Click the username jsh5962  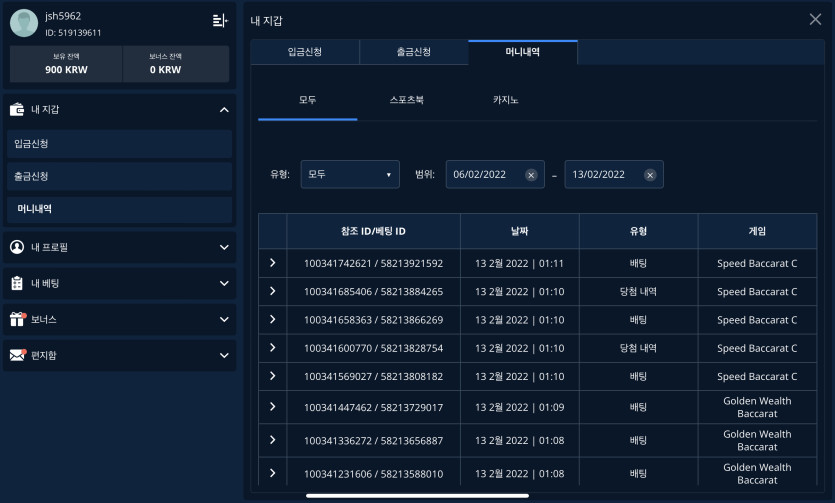(x=63, y=16)
